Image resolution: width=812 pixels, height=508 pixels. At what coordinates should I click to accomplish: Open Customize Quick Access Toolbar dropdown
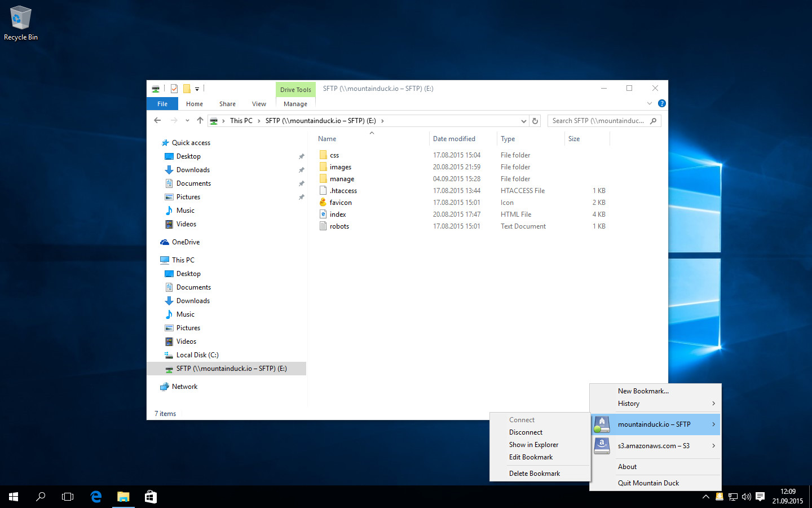[x=197, y=89]
